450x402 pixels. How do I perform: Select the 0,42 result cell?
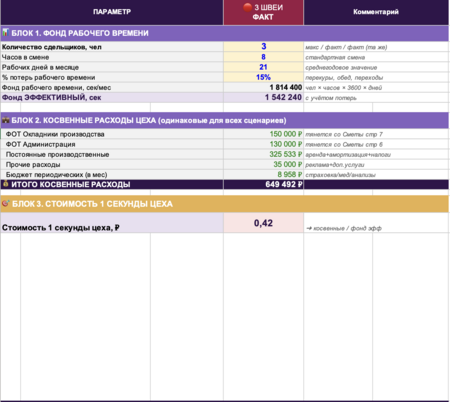[x=263, y=223]
